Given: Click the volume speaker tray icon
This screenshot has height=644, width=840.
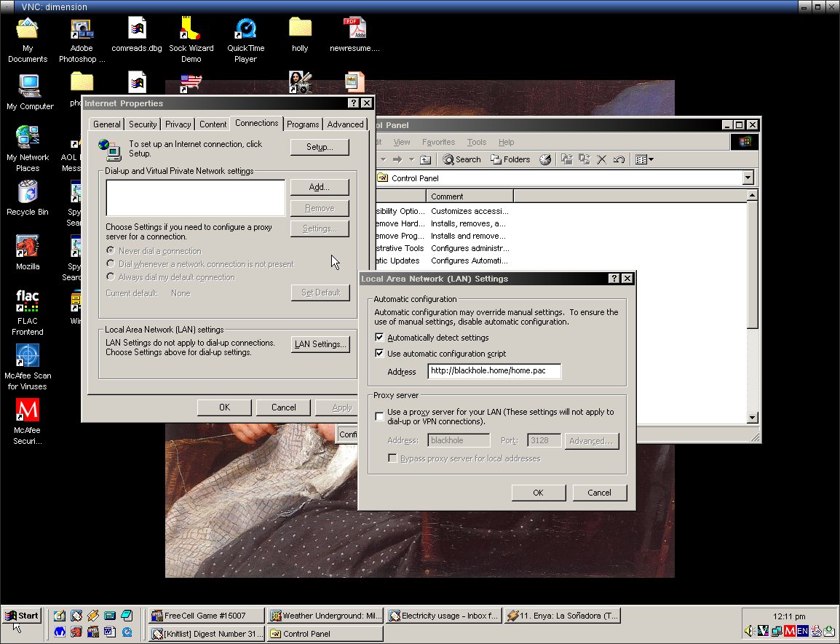Looking at the screenshot, I should pyautogui.click(x=750, y=631).
